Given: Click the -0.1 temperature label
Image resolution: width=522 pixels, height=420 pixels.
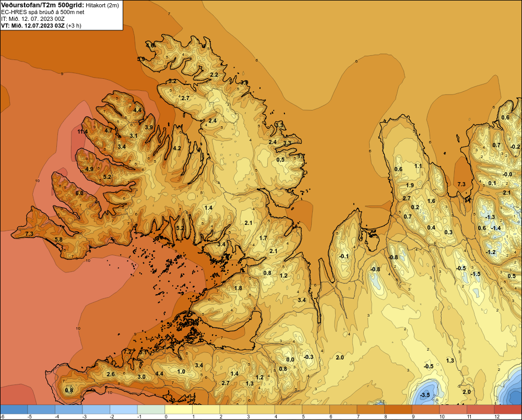Looking at the screenshot, I should click(x=344, y=256).
